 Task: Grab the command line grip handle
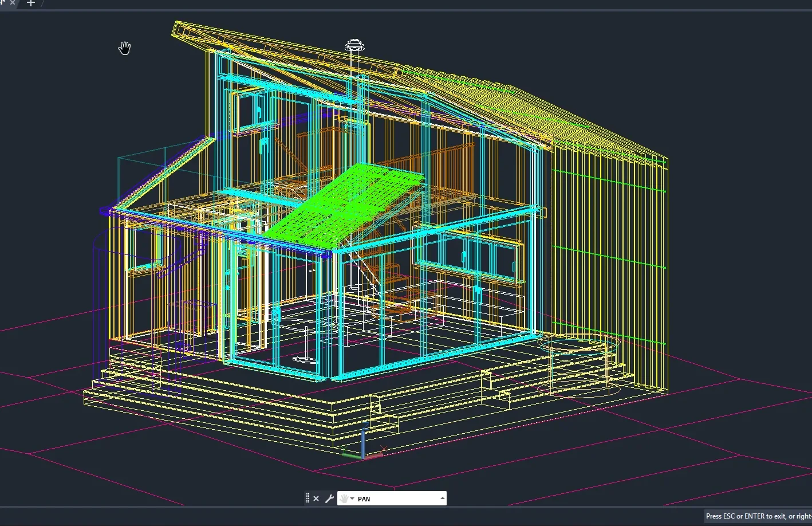(308, 498)
